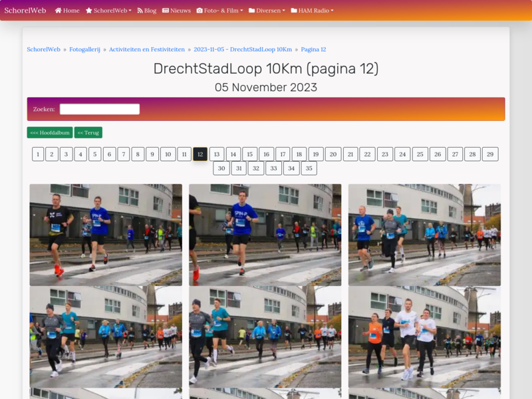Viewport: 532px width, 399px height.
Task: Go to gallery page 3
Action: 66,154
